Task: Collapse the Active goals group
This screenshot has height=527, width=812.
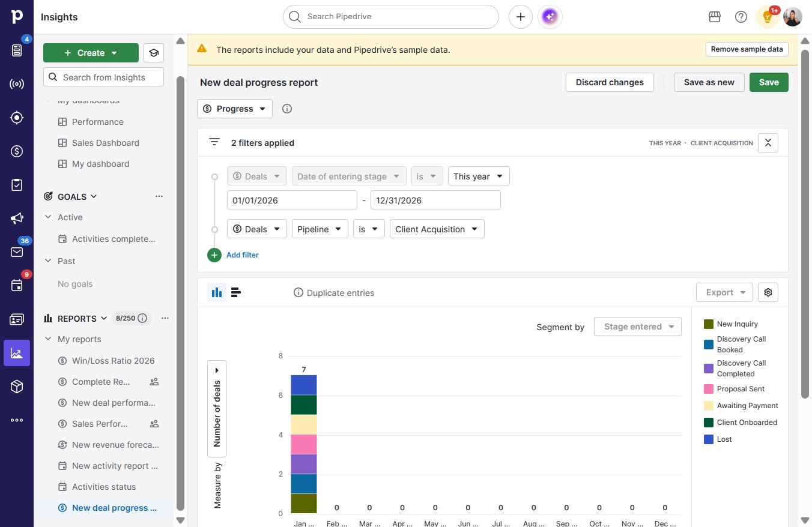Action: [49, 217]
